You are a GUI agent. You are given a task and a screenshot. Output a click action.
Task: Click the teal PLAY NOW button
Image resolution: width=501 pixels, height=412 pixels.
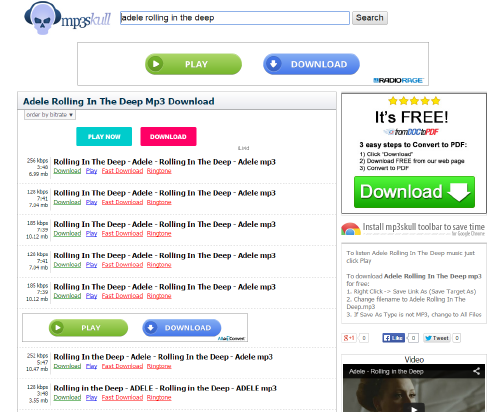click(104, 137)
